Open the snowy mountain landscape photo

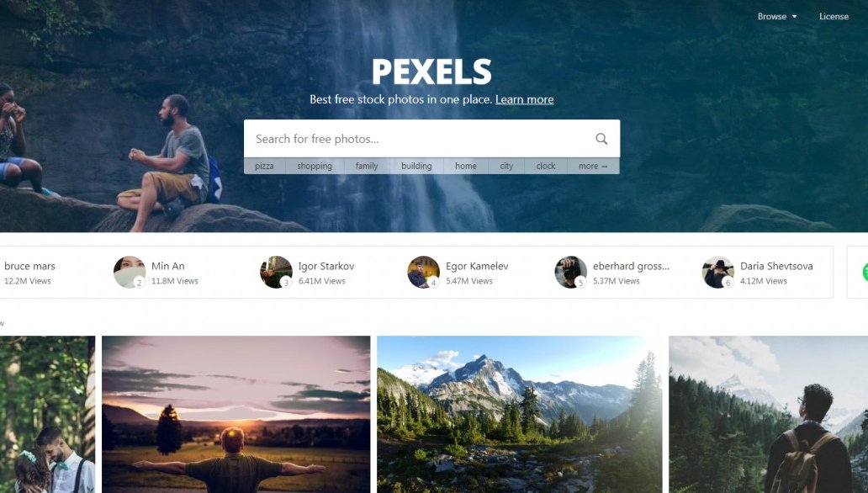(519, 415)
